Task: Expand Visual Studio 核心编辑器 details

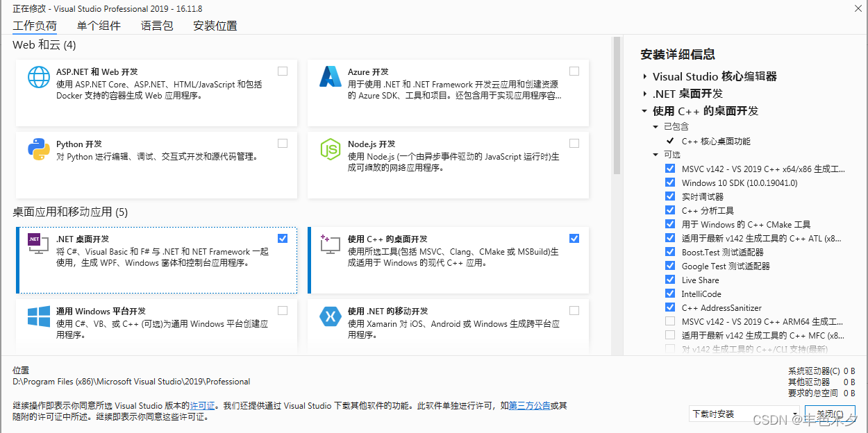Action: coord(645,76)
